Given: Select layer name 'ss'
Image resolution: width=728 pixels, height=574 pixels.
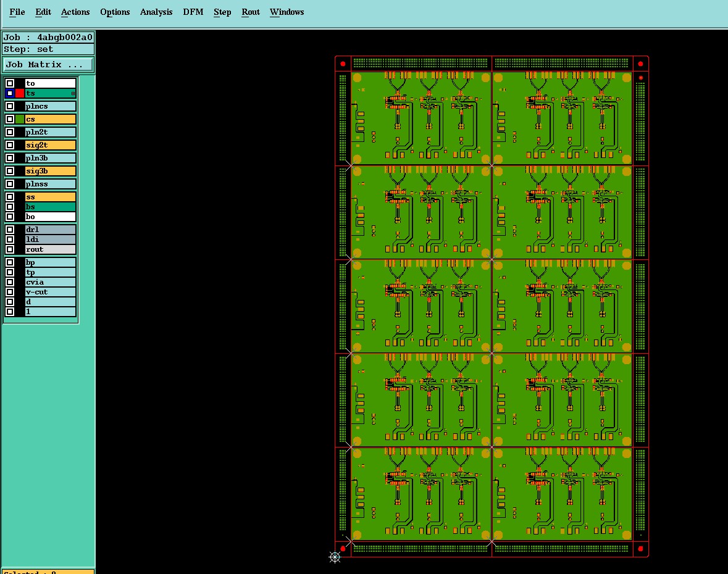Looking at the screenshot, I should coord(50,198).
